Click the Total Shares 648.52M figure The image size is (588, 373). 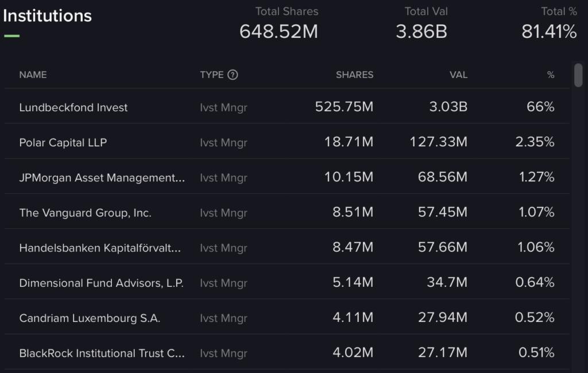278,32
